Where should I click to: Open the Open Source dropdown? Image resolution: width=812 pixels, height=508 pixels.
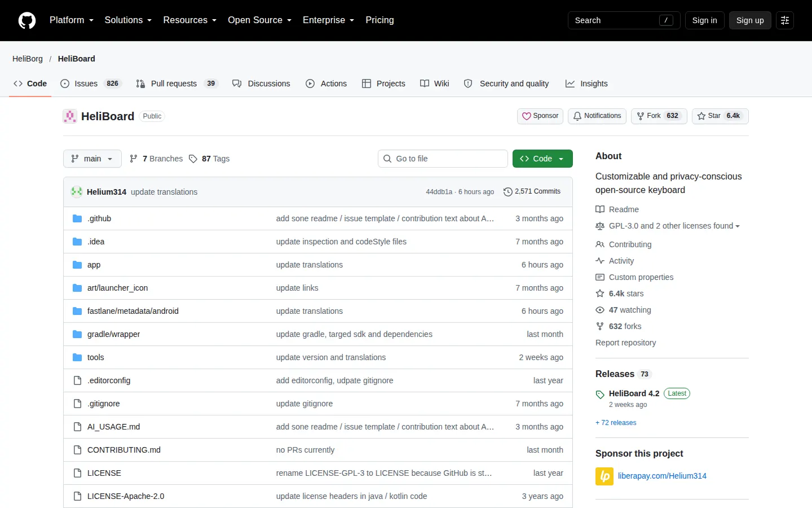pos(260,20)
